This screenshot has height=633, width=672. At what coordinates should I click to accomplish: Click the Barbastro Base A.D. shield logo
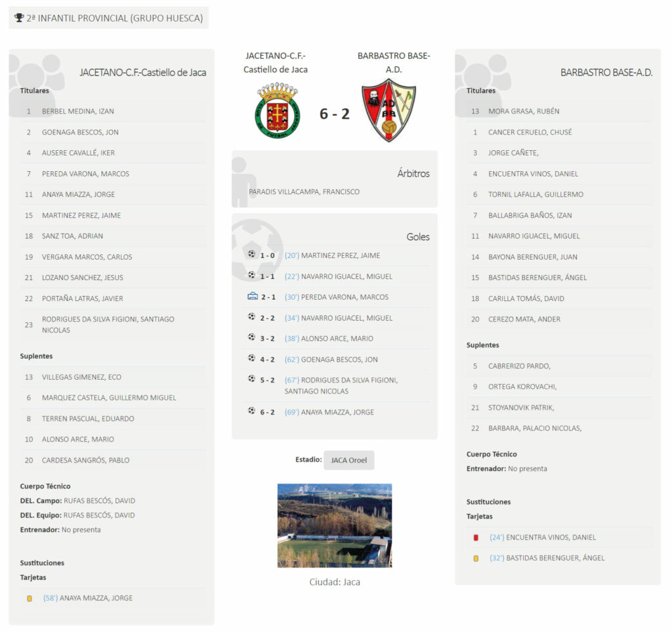(388, 110)
